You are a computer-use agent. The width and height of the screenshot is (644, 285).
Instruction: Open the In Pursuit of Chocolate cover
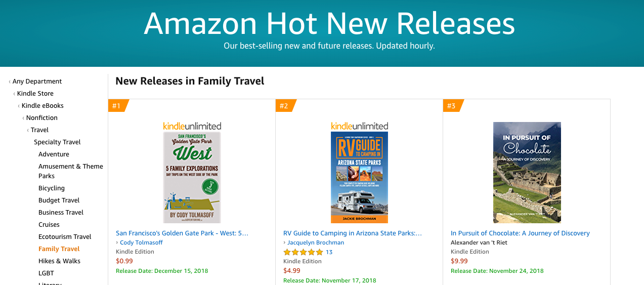pyautogui.click(x=527, y=173)
